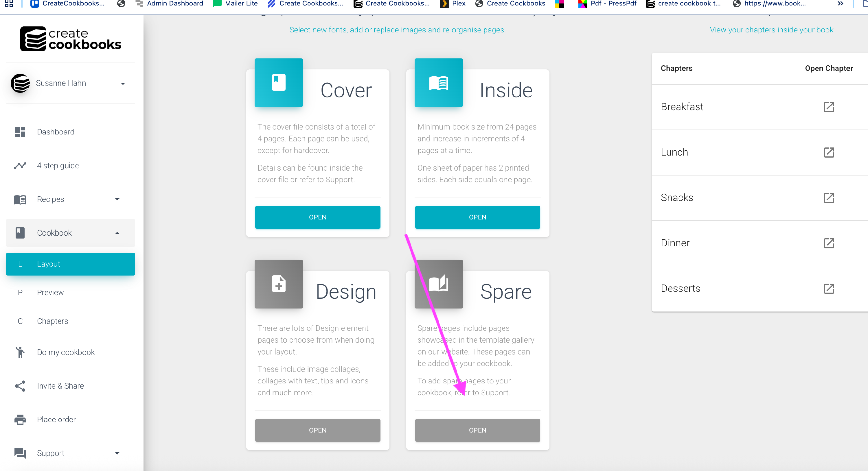This screenshot has height=471, width=868.
Task: Open Place order from the sidebar
Action: pyautogui.click(x=56, y=420)
